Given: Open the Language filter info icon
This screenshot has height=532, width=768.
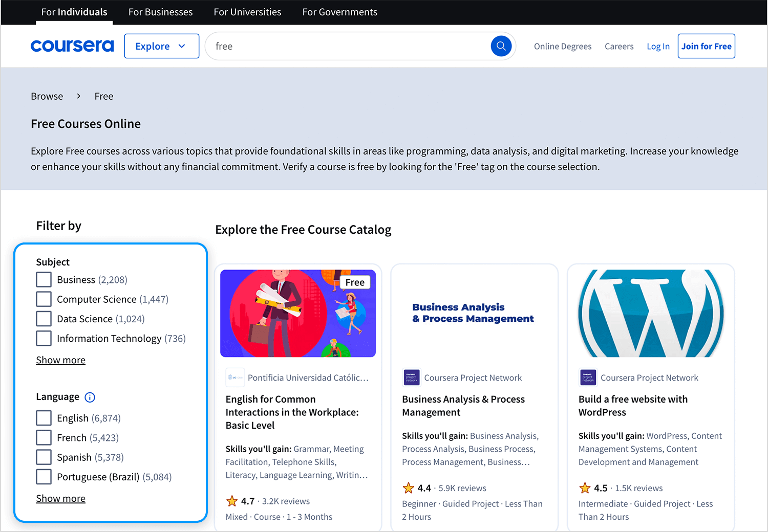Looking at the screenshot, I should [90, 397].
